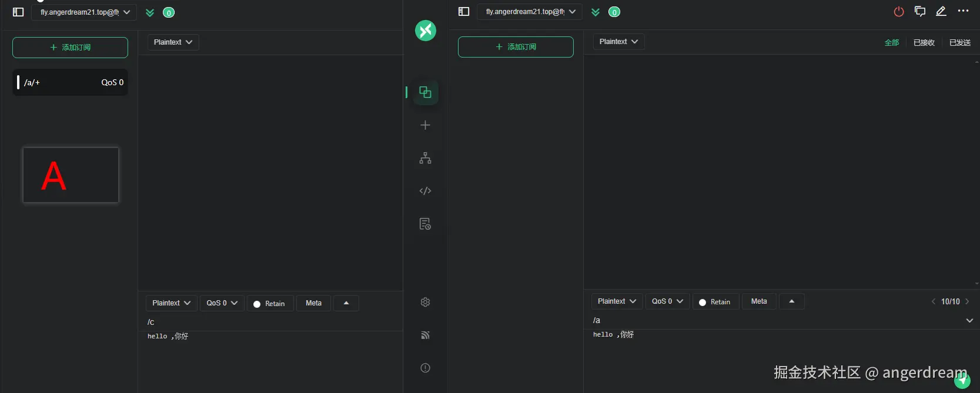980x393 pixels.
Task: Open the Viewer topology icon in sidebar
Action: pos(425,158)
